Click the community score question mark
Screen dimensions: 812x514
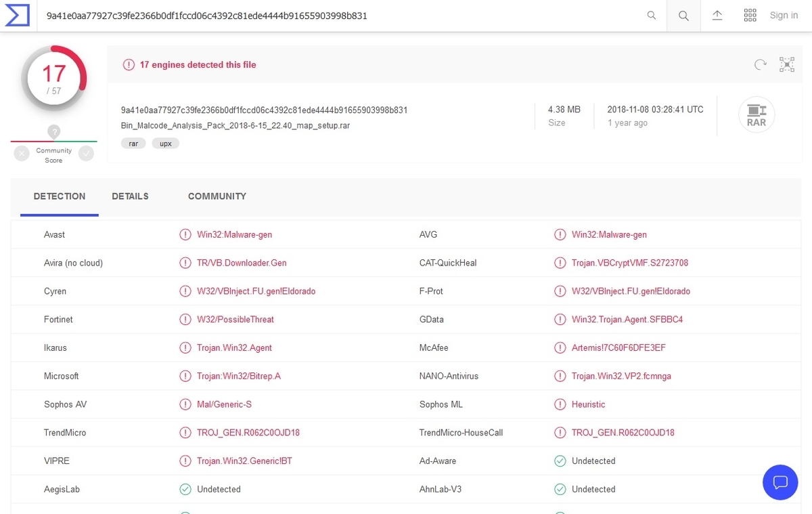54,132
